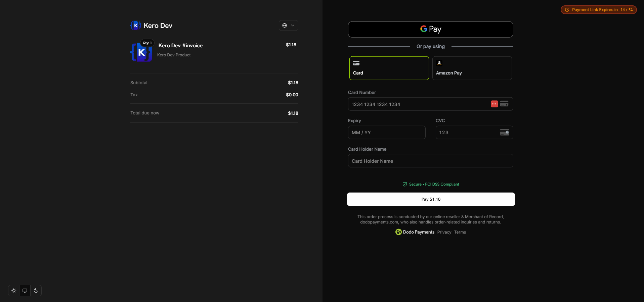Focus the Card Number input field

(417, 104)
